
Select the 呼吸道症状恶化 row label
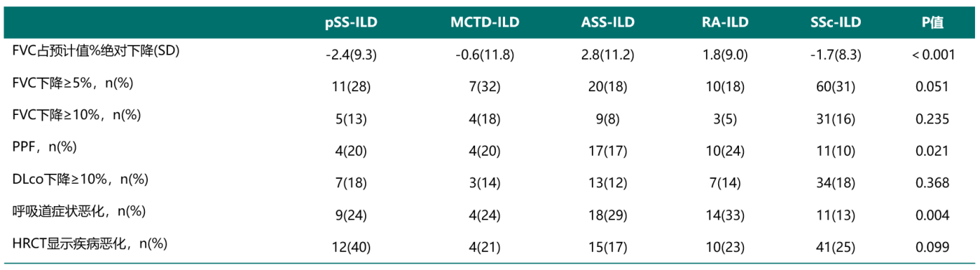pos(79,211)
